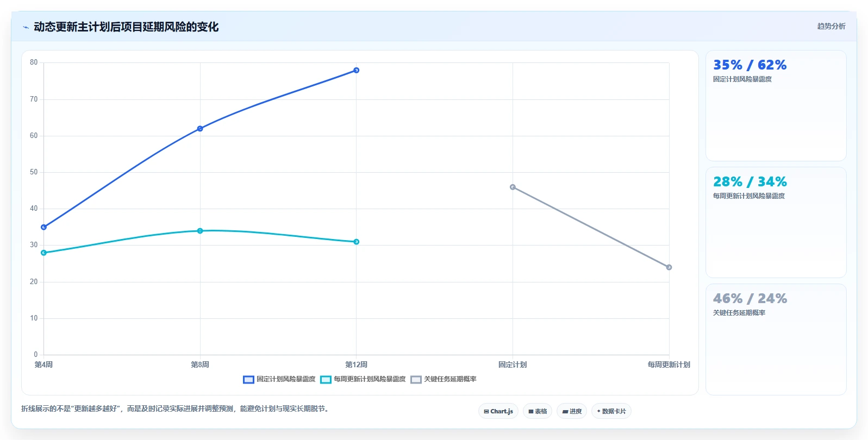
Task: Toggle the 关键任务延期概率 legend swatch
Action: point(416,380)
